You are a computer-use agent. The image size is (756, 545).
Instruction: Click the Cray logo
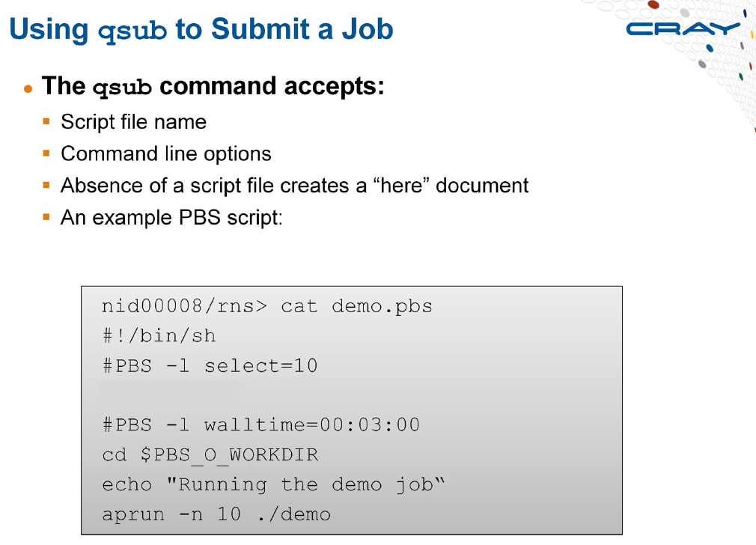[x=683, y=29]
